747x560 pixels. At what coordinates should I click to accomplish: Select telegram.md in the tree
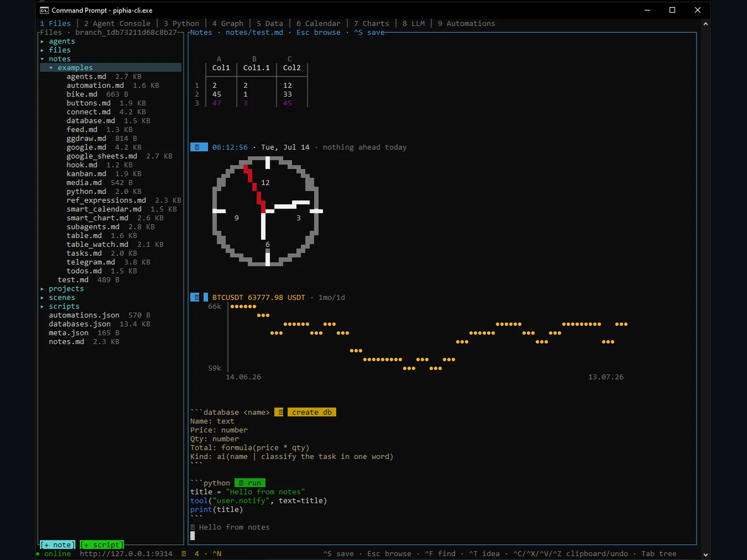pyautogui.click(x=91, y=263)
